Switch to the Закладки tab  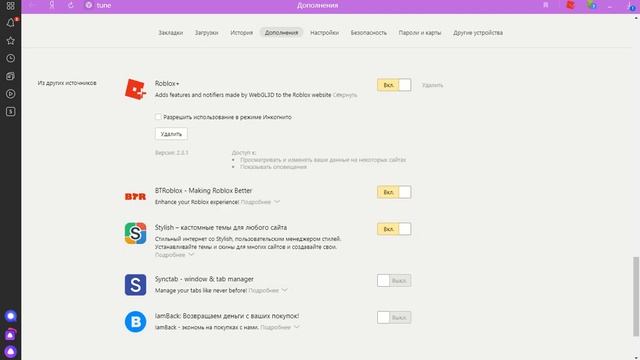[171, 33]
